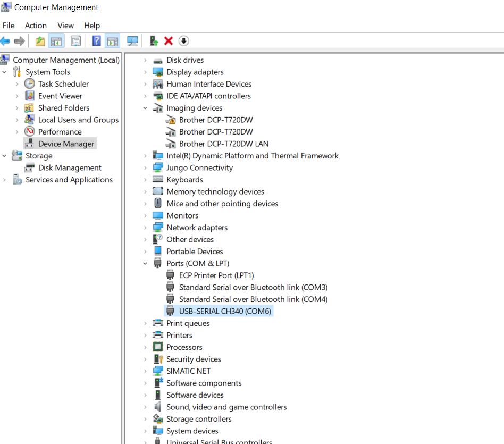Click the black down-arrow disable device icon
The image size is (504, 444).
click(184, 41)
